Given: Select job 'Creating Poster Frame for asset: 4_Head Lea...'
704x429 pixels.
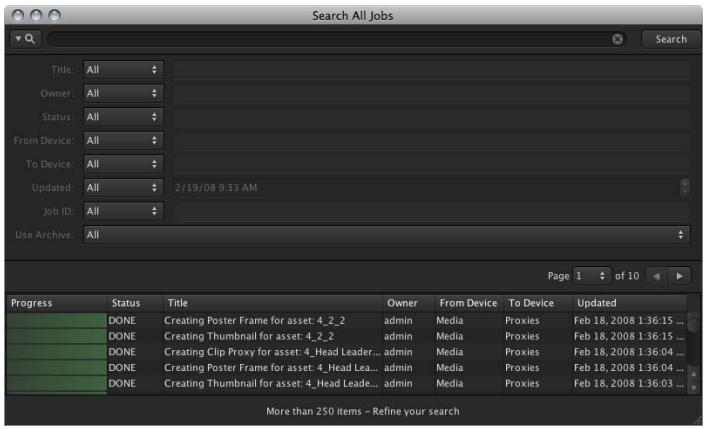Looking at the screenshot, I should [271, 367].
